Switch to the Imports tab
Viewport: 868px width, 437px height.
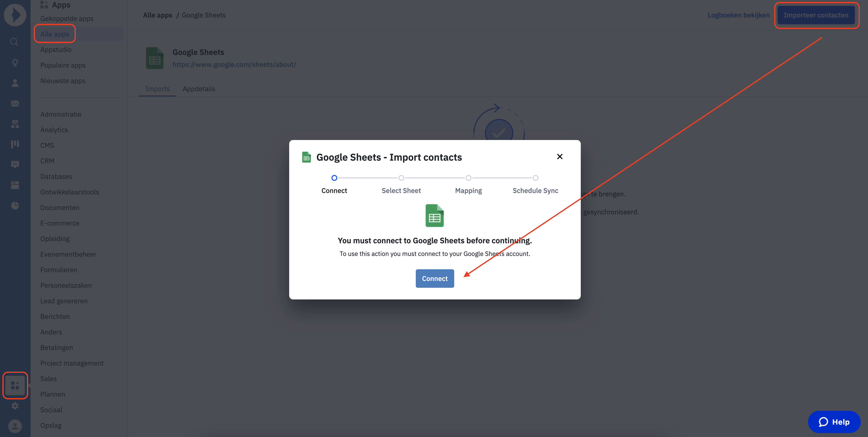(x=157, y=89)
